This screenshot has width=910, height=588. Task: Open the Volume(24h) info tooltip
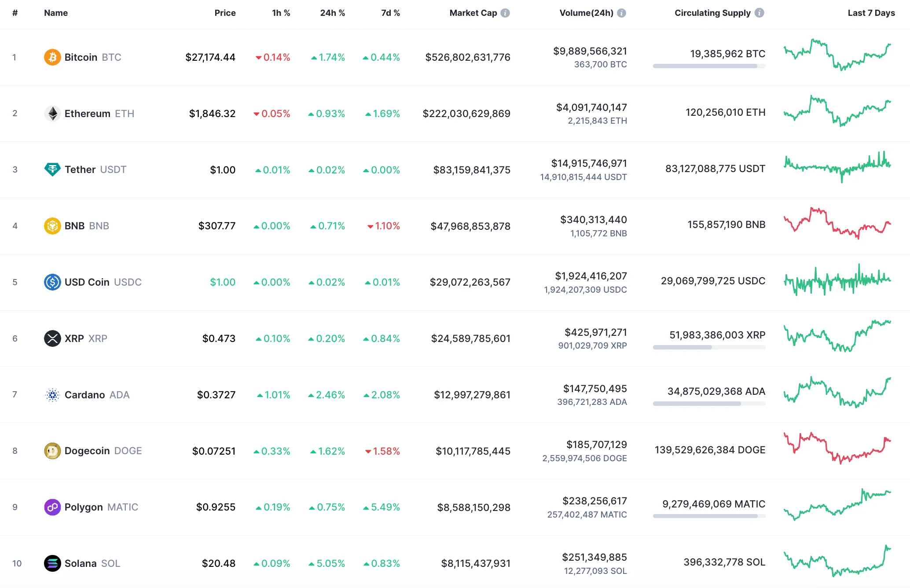tap(621, 13)
